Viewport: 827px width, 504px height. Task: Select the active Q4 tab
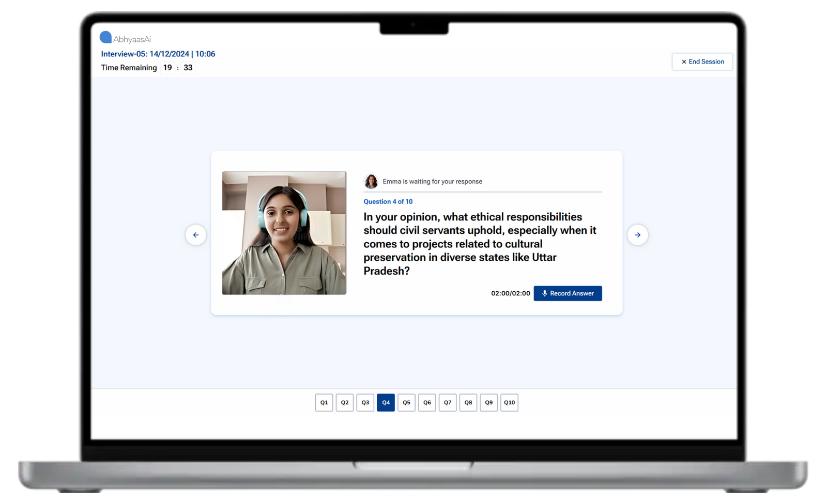click(x=386, y=402)
